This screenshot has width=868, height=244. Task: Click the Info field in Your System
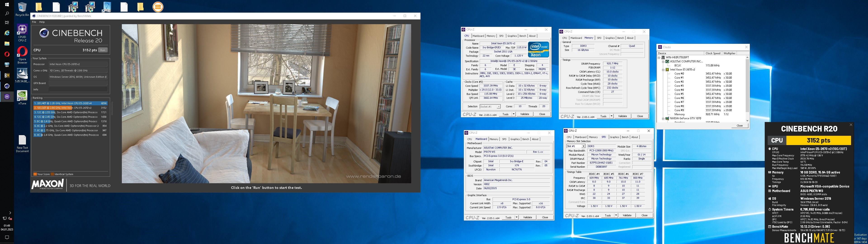pyautogui.click(x=78, y=89)
